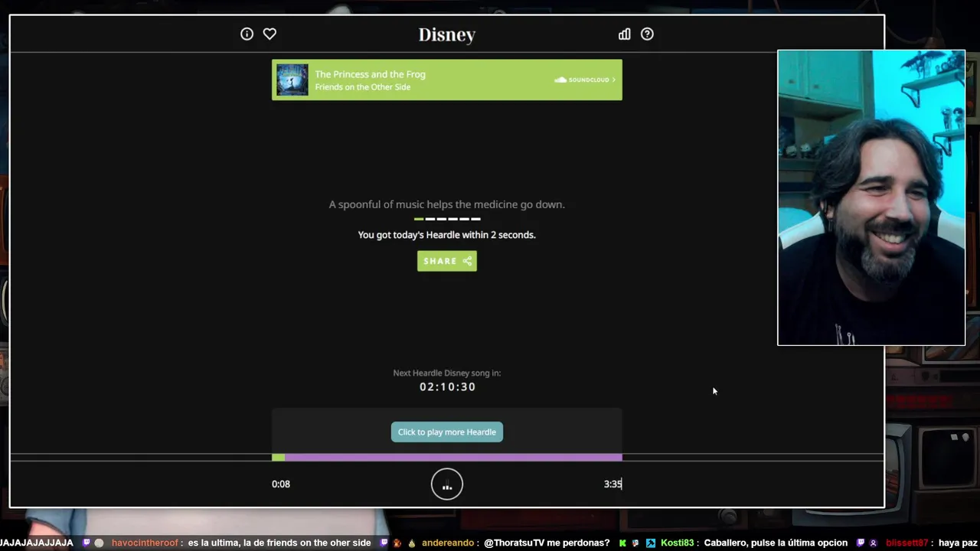Viewport: 980px width, 551px height.
Task: Click the SoundCloud logo link
Action: (x=585, y=80)
